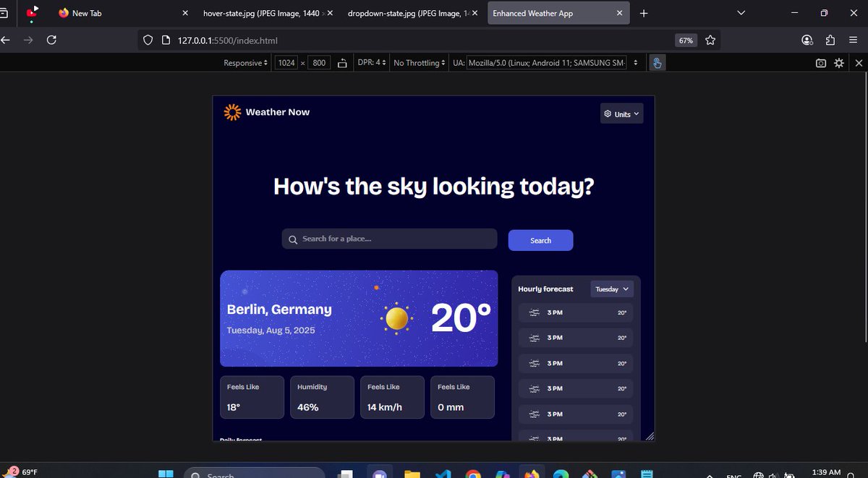Open the No Throttling dropdown
The height and width of the screenshot is (478, 868).
pos(418,63)
